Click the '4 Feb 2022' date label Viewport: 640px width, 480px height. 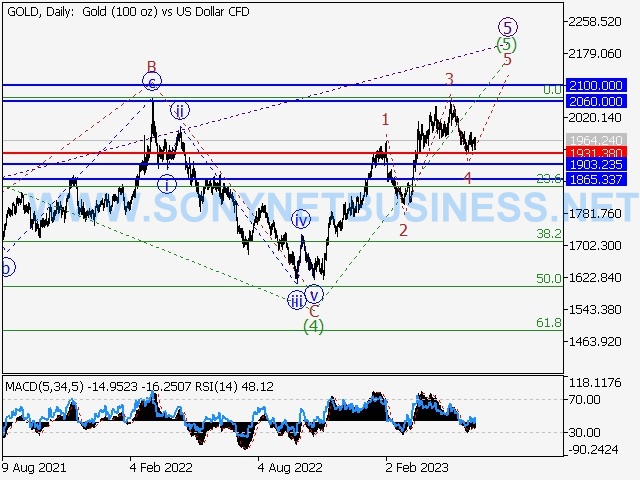[x=161, y=467]
